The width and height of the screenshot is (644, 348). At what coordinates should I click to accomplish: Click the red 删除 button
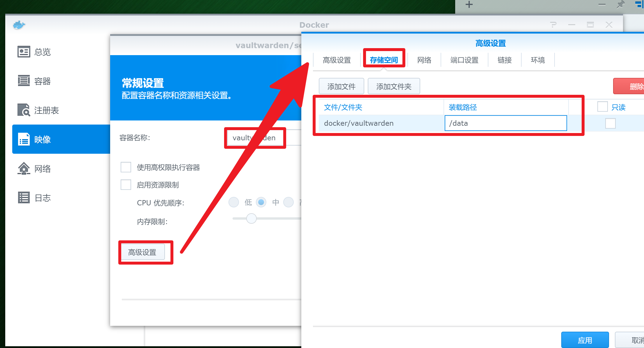point(629,86)
